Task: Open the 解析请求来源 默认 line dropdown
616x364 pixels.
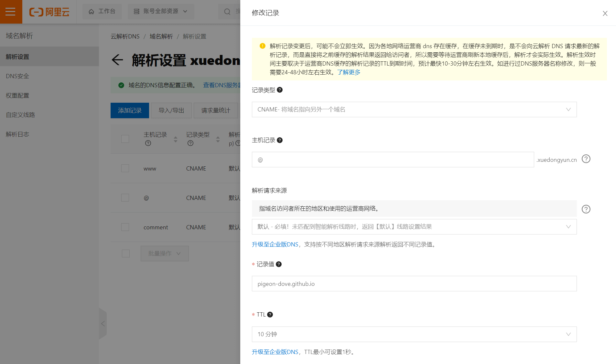Action: tap(414, 227)
